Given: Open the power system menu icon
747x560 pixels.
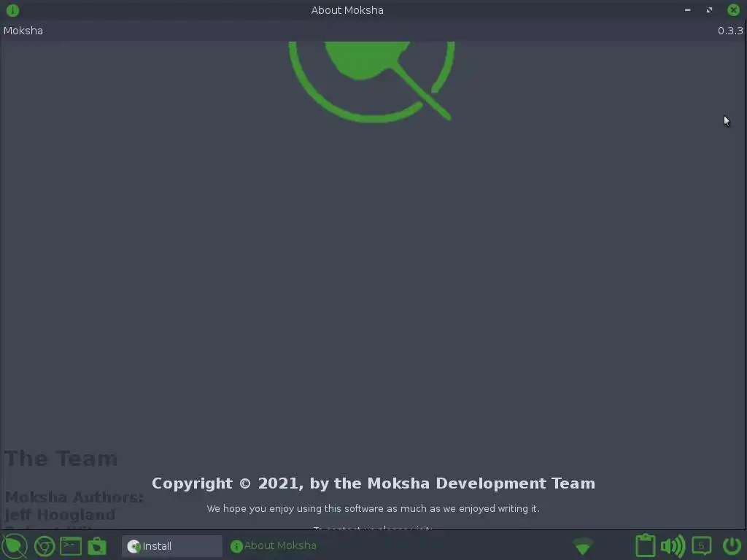Looking at the screenshot, I should (732, 545).
